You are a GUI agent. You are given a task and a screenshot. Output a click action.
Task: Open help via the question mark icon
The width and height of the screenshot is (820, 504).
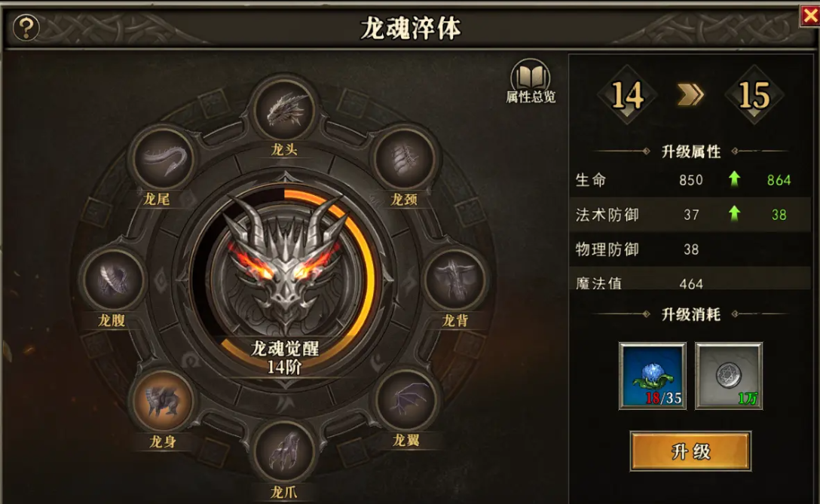[x=26, y=28]
